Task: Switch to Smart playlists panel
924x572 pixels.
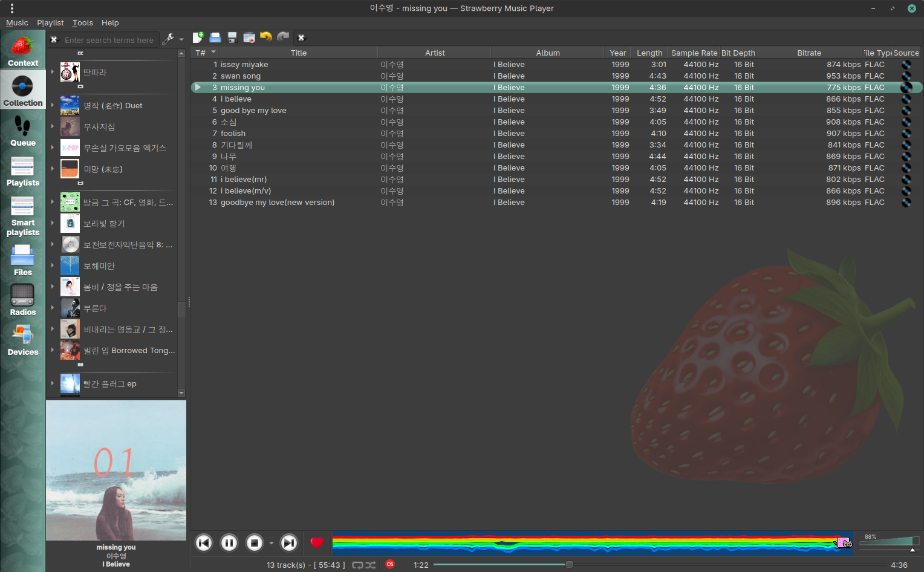Action: pos(23,216)
